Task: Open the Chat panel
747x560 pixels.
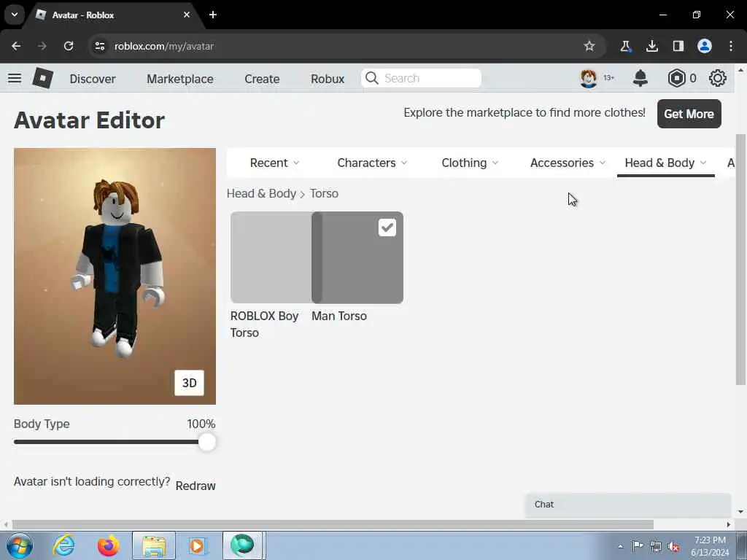Action: tap(628, 505)
